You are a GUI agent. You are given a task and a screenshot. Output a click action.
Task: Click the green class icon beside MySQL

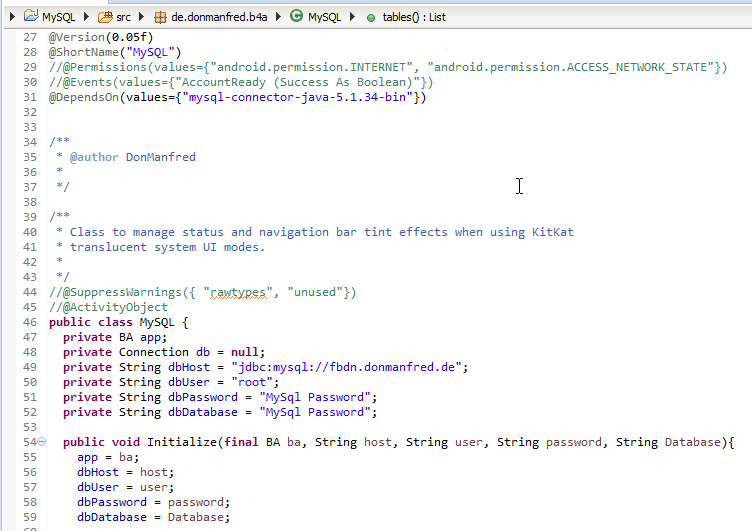[x=296, y=17]
